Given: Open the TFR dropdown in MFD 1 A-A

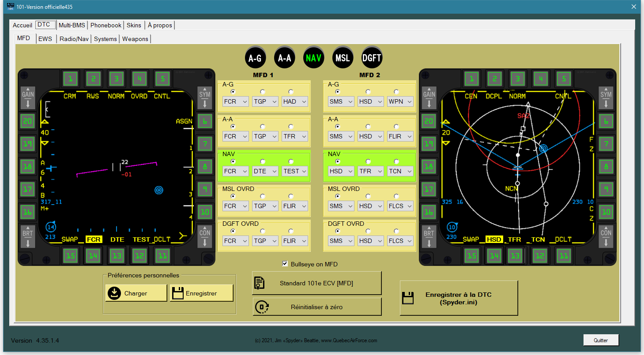Looking at the screenshot, I should (x=295, y=136).
